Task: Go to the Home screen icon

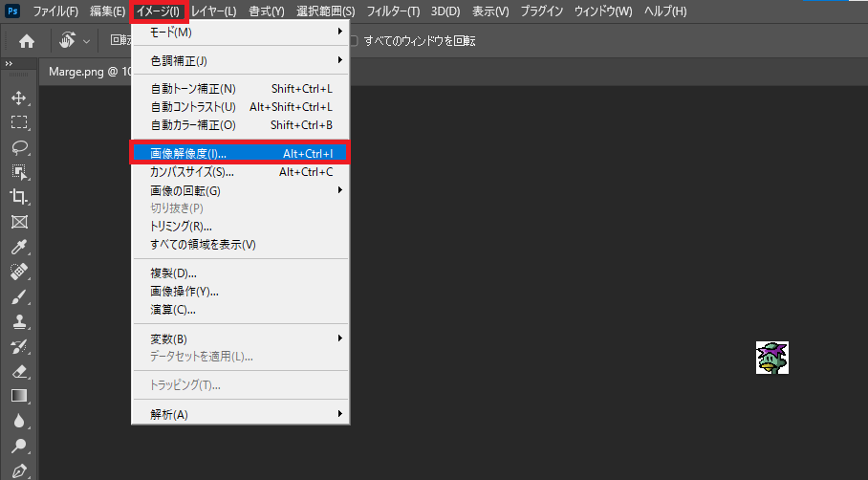Action: tap(27, 41)
